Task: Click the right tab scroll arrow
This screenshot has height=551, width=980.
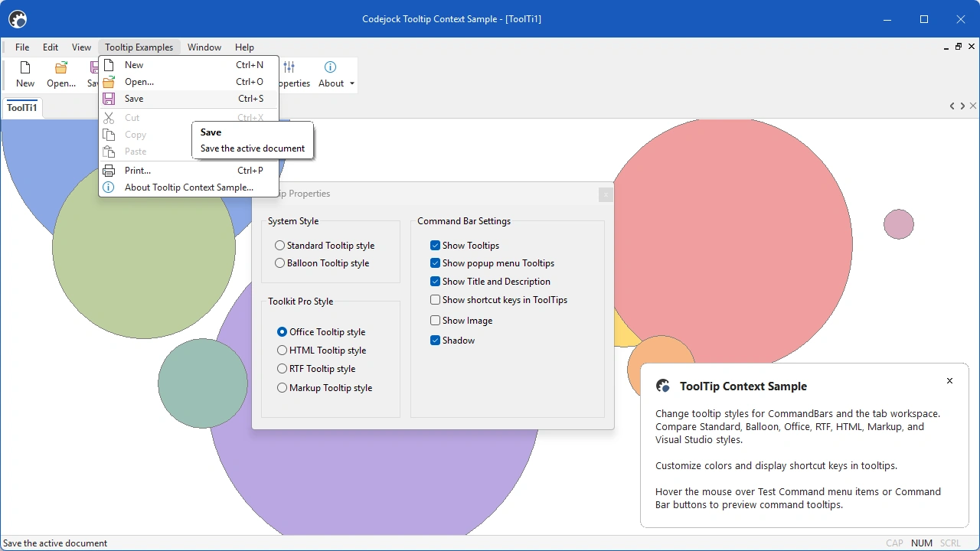Action: (x=962, y=106)
